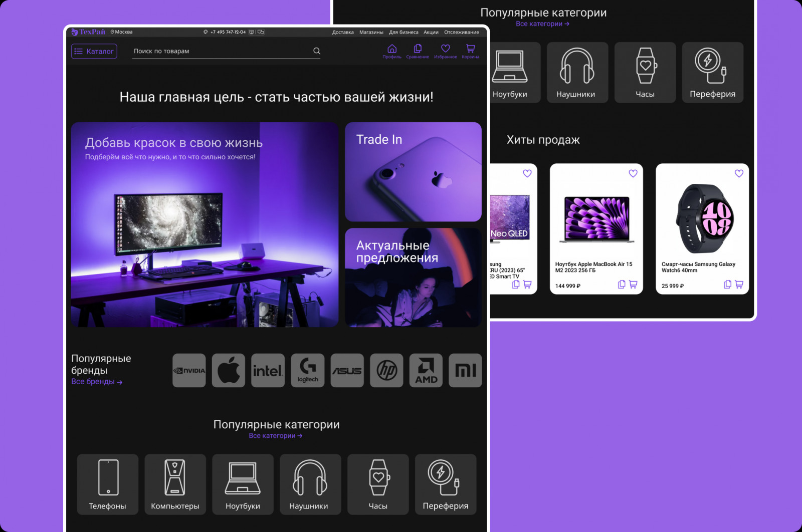This screenshot has height=532, width=802.
Task: Add the Samsung Galaxy Watch6 to cart
Action: tap(739, 285)
